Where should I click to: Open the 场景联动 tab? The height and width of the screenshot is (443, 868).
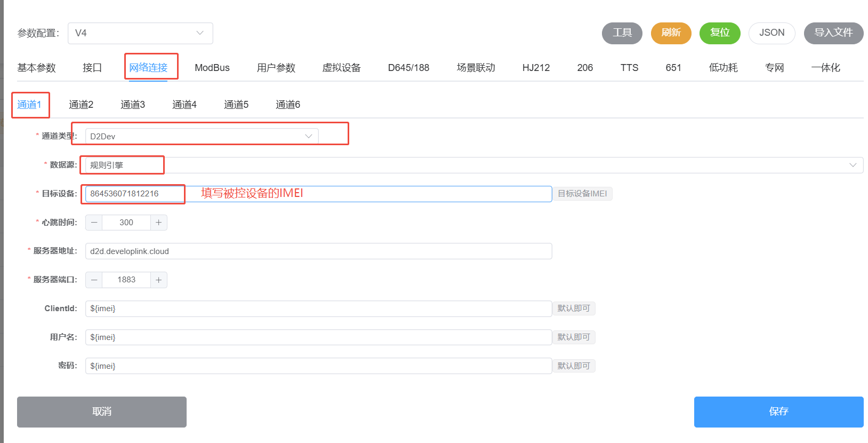[x=476, y=68]
